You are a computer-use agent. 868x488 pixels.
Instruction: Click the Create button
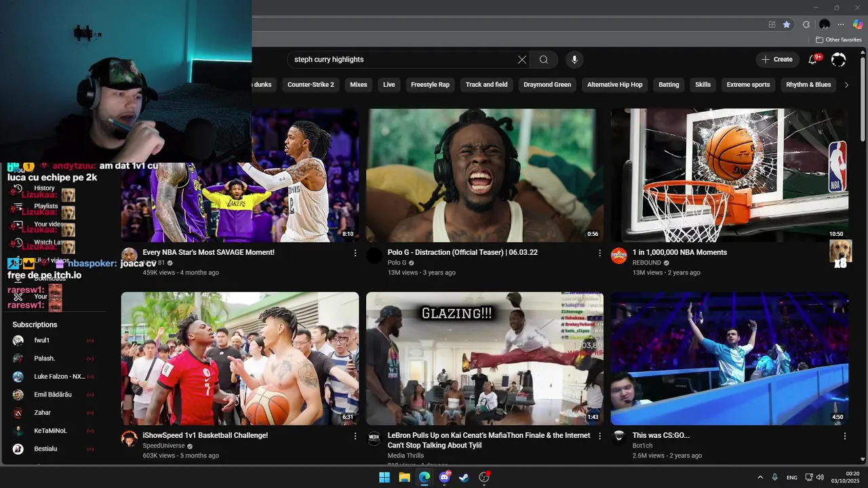pyautogui.click(x=776, y=60)
